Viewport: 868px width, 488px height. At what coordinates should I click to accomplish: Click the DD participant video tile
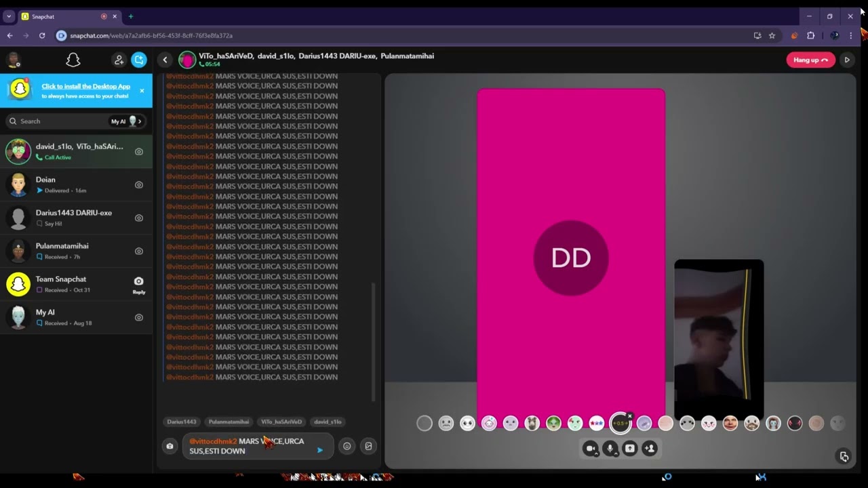571,258
